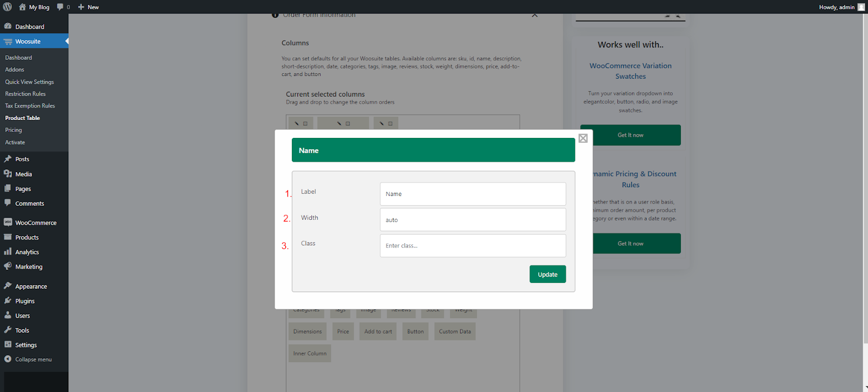Select Product Table submenu item
Viewport: 868px width, 392px height.
tap(22, 118)
